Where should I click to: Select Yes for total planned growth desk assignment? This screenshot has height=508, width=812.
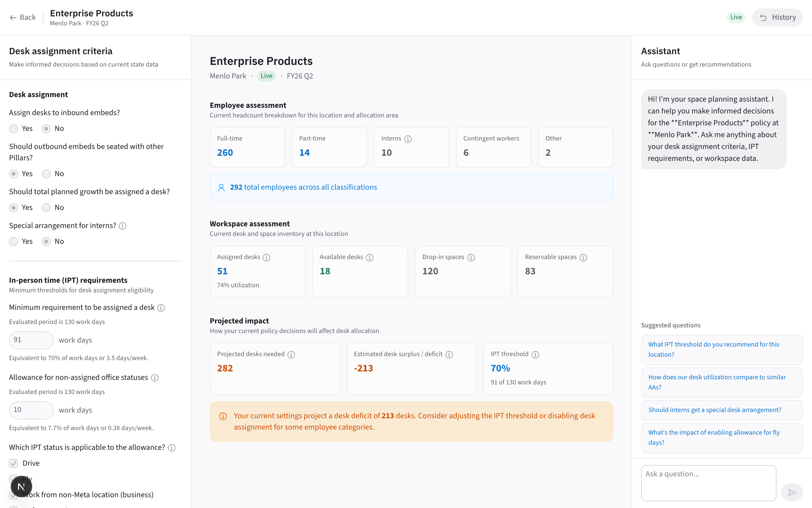14,208
